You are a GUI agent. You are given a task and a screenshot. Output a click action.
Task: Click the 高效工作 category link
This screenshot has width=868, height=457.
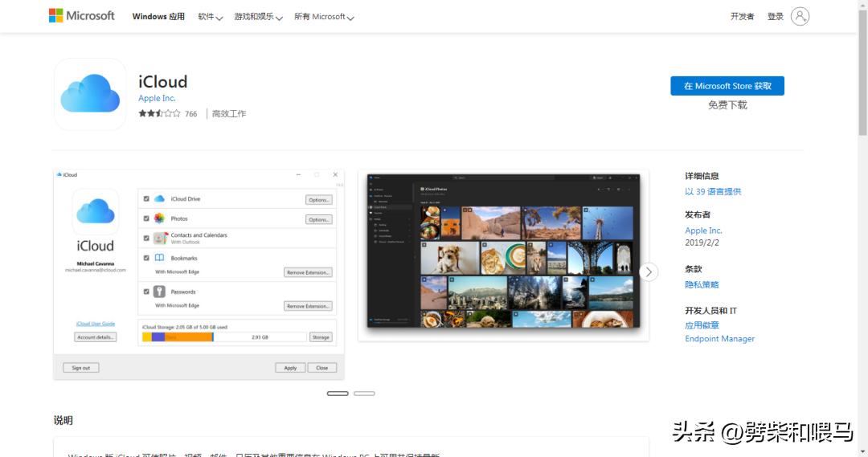(x=229, y=113)
